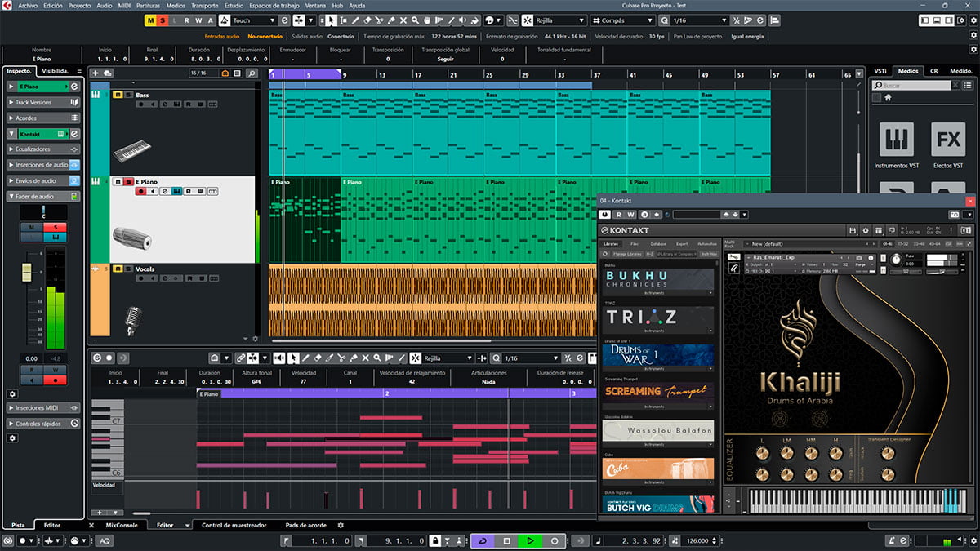Open the Transporte menu
Image resolution: width=980 pixels, height=551 pixels.
tap(204, 5)
